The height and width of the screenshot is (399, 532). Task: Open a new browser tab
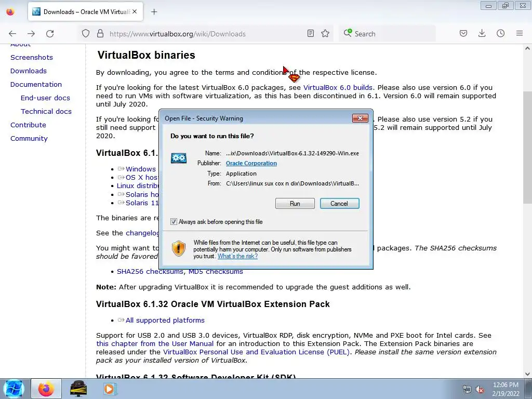[x=154, y=12]
